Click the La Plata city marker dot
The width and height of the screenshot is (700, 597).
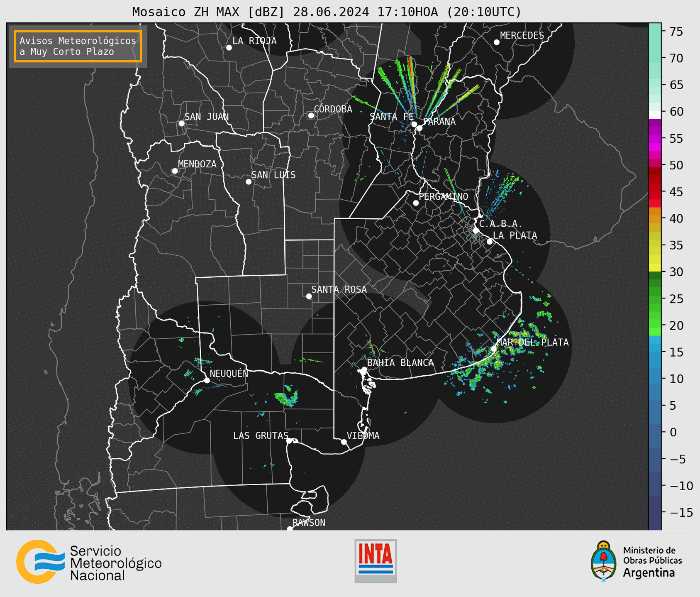point(490,242)
